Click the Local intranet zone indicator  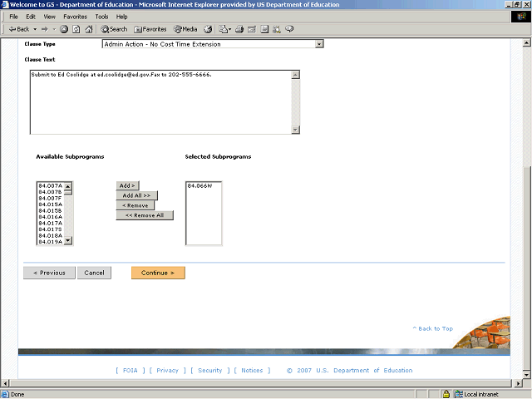(476, 394)
